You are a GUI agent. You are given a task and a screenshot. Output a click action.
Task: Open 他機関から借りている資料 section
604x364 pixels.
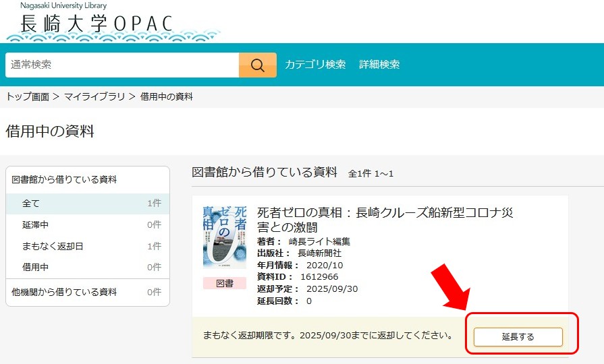coord(64,293)
